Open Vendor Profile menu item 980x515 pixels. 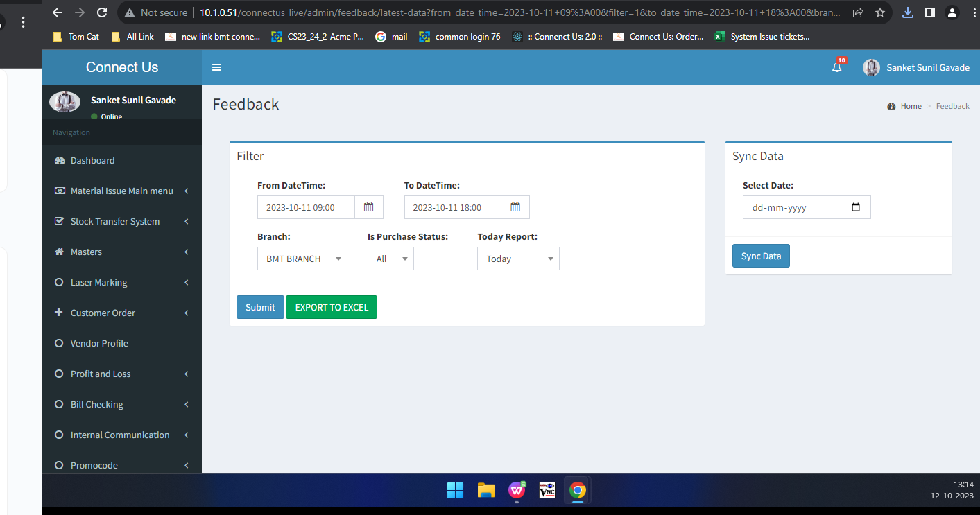tap(122, 343)
